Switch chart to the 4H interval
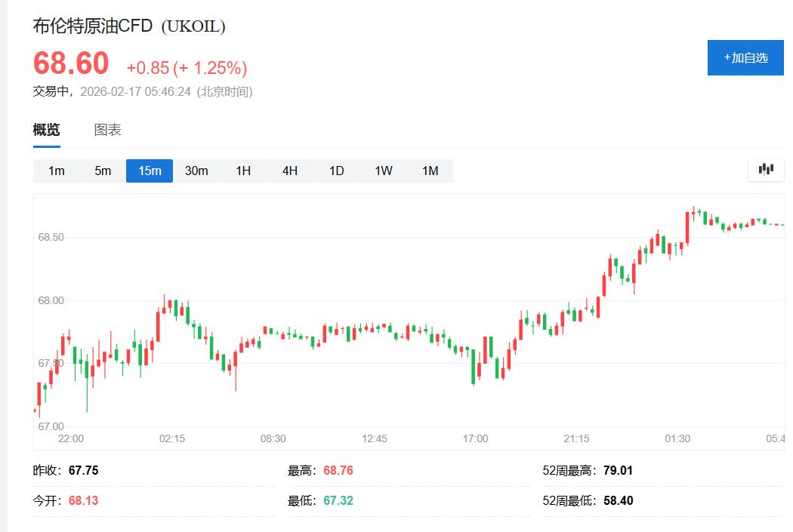Screen dimensions: 793x532 tap(289, 171)
